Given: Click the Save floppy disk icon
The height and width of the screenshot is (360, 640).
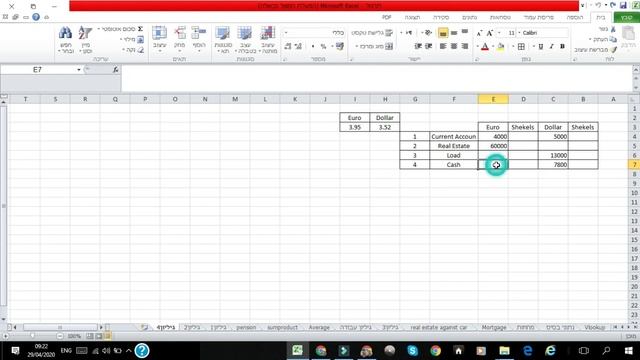Looking at the screenshot, I should [623, 5].
